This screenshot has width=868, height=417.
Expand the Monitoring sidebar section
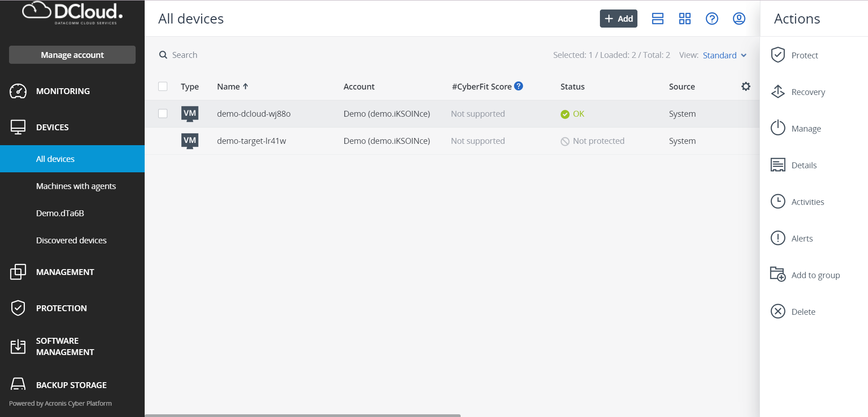(63, 91)
